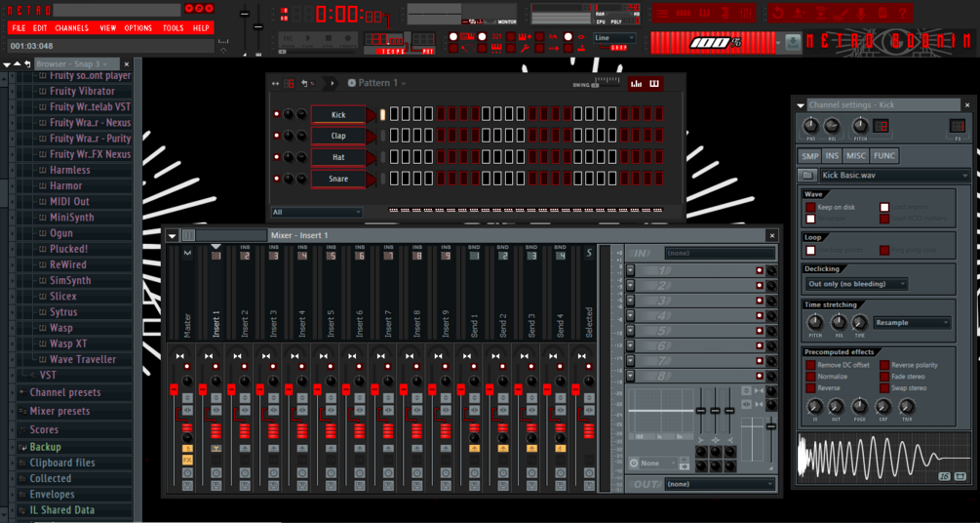The image size is (980, 523).
Task: Click the FX button on the Master mixer track
Action: click(x=187, y=460)
